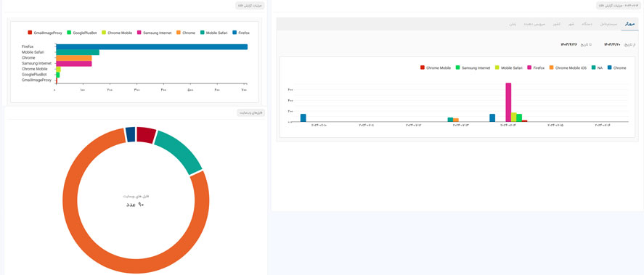This screenshot has width=644, height=275.
Task: Toggle Firefox legend in daily column chart
Action: pos(536,67)
